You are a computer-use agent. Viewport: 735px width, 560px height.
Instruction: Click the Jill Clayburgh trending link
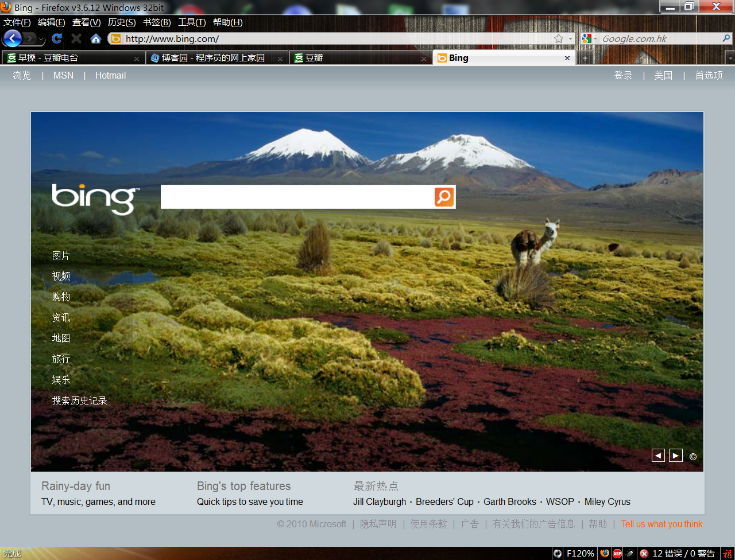click(380, 501)
